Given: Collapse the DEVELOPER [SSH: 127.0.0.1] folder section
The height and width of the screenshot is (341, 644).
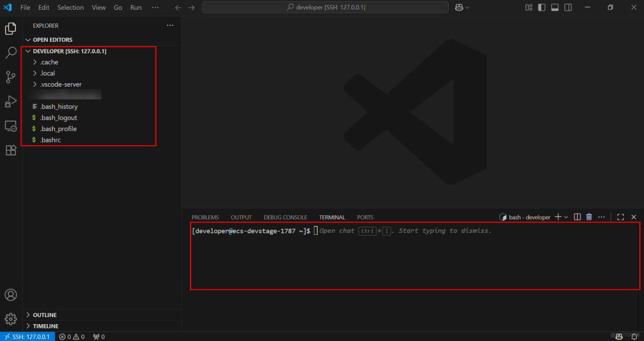Looking at the screenshot, I should pyautogui.click(x=102, y=51).
